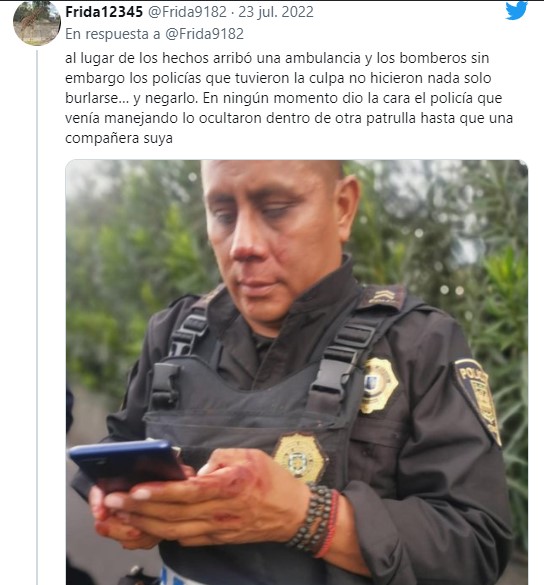Click the blue phone held in the photo
Viewport: 544px width, 585px height.
tap(128, 462)
